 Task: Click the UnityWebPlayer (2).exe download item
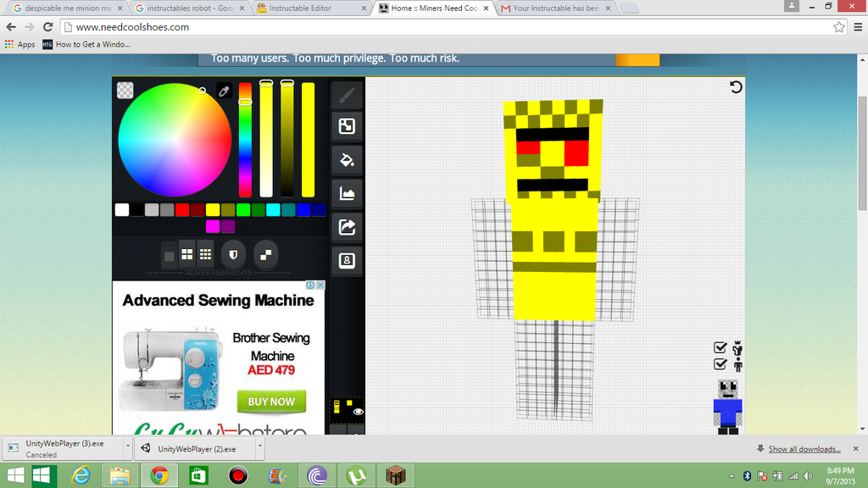point(196,449)
